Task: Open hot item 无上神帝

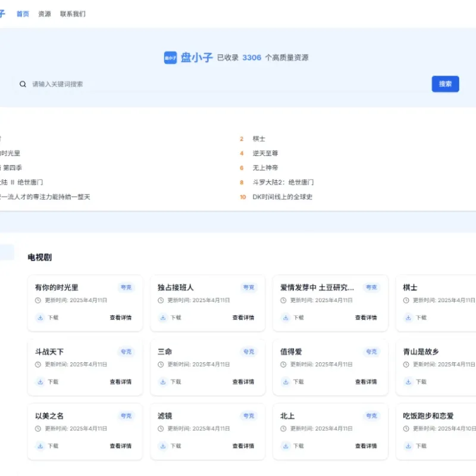Action: tap(265, 168)
